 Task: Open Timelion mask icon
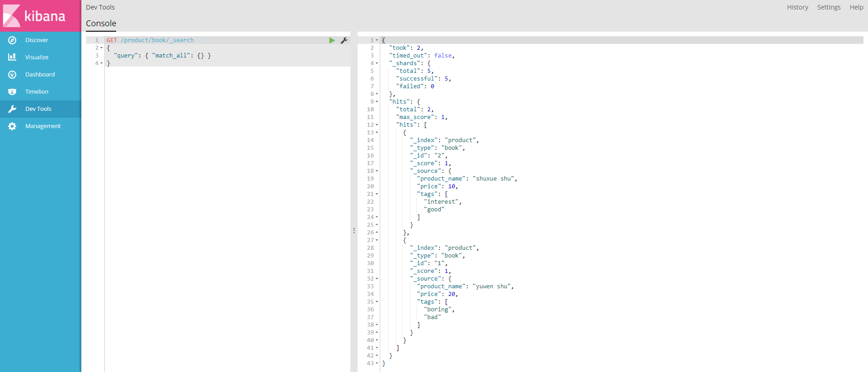tap(12, 92)
